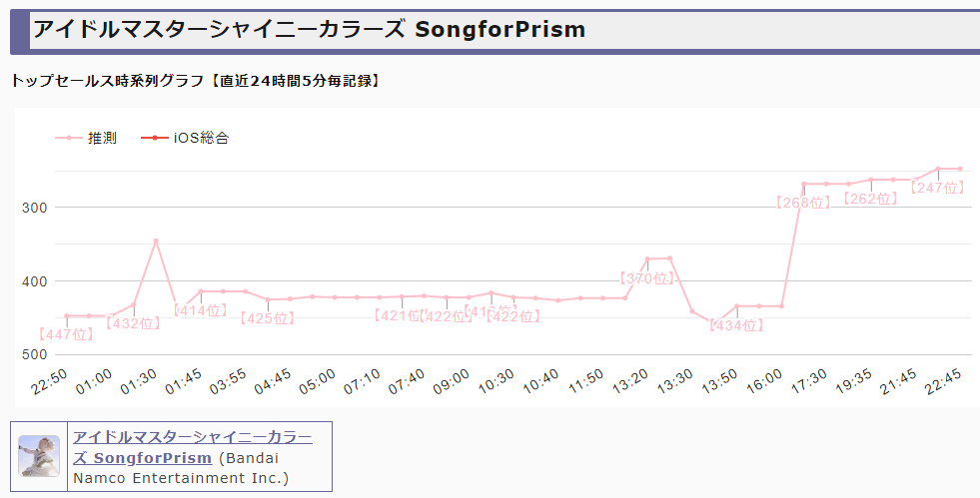
Task: Click the red iOS総合 legend line marker
Action: 155,138
